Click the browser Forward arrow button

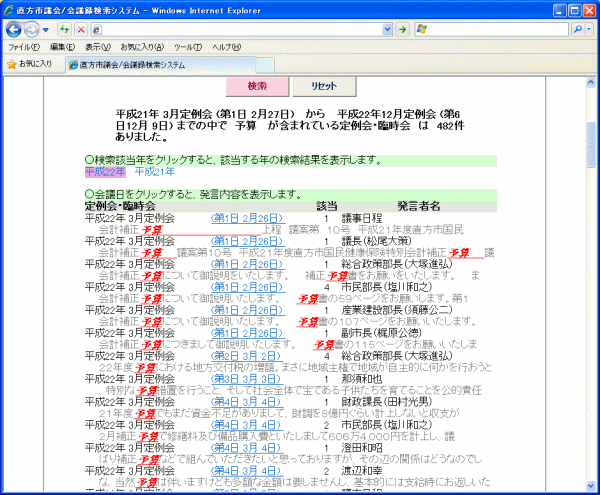tap(32, 29)
